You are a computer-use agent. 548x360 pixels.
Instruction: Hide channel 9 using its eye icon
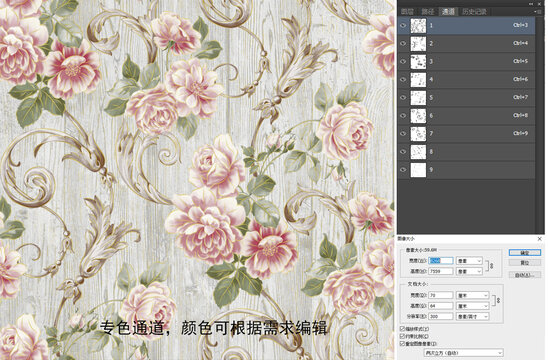click(403, 170)
